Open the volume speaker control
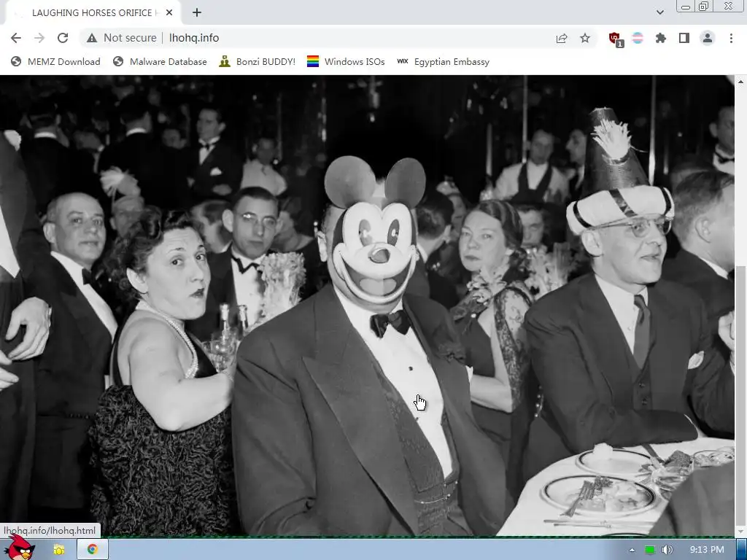The image size is (747, 560). (x=667, y=550)
